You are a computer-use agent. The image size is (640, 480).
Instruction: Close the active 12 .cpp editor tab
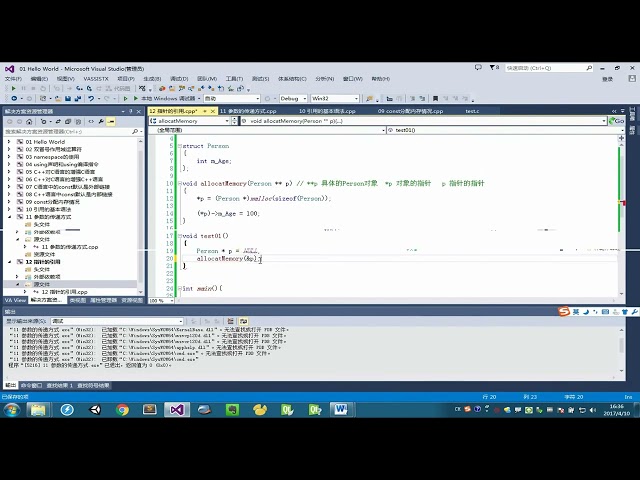[213, 111]
